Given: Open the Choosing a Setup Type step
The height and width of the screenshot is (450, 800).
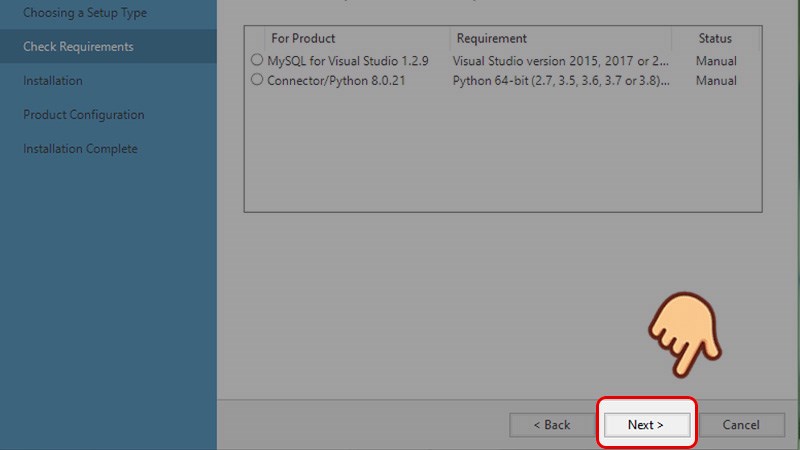Looking at the screenshot, I should [85, 13].
